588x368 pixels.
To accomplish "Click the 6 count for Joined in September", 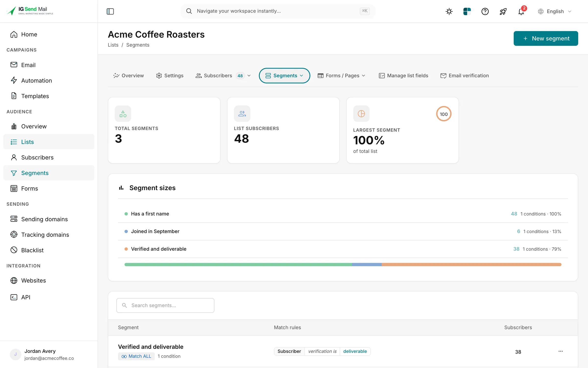I will tap(519, 231).
